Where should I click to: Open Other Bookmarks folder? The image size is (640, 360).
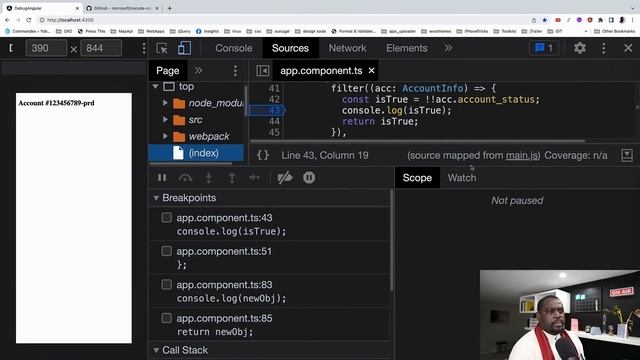click(x=615, y=31)
